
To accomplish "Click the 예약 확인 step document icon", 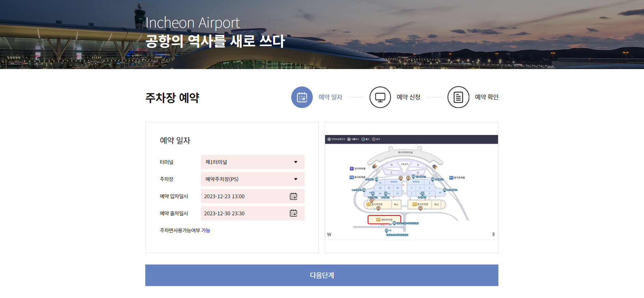I will [458, 97].
